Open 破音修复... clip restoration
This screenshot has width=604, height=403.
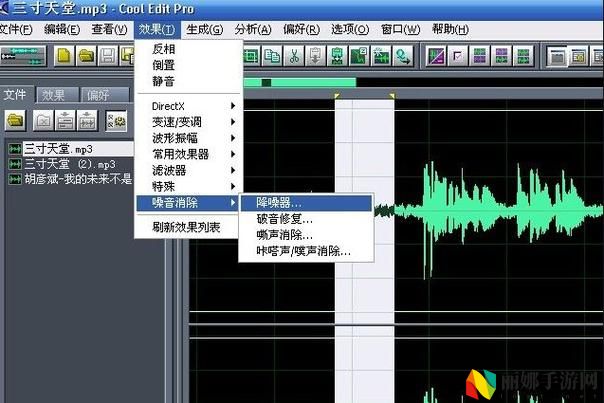coord(307,219)
